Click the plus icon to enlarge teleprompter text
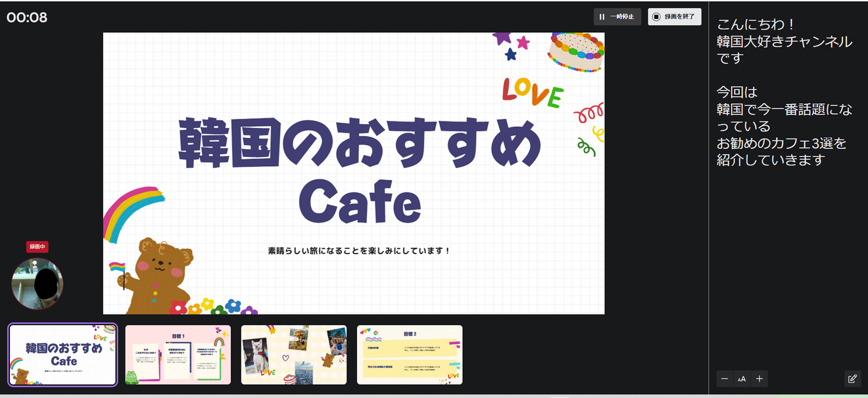 [x=759, y=378]
